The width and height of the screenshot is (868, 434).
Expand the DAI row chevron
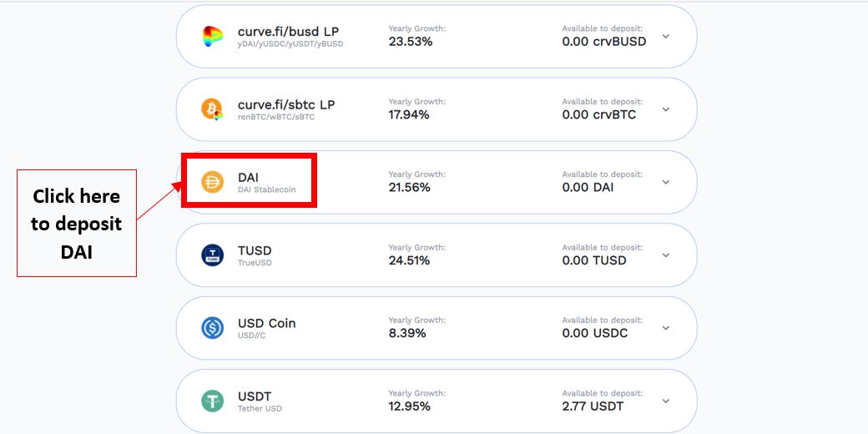pyautogui.click(x=666, y=182)
